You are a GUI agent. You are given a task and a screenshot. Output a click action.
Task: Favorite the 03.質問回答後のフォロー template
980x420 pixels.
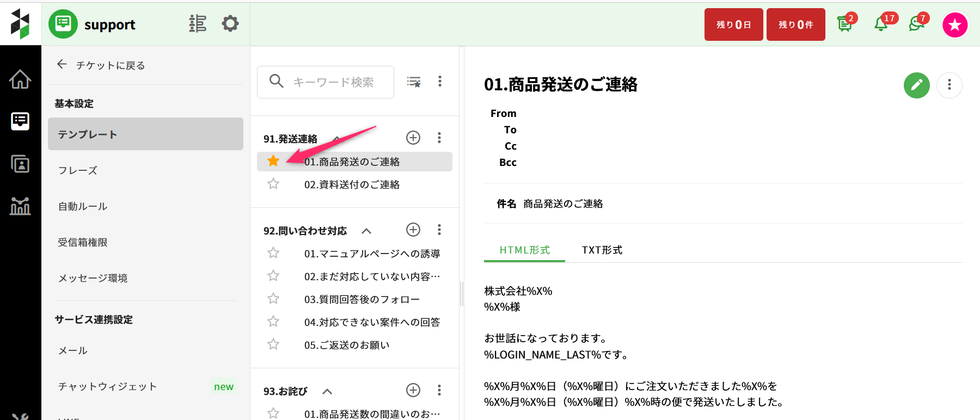(x=273, y=299)
